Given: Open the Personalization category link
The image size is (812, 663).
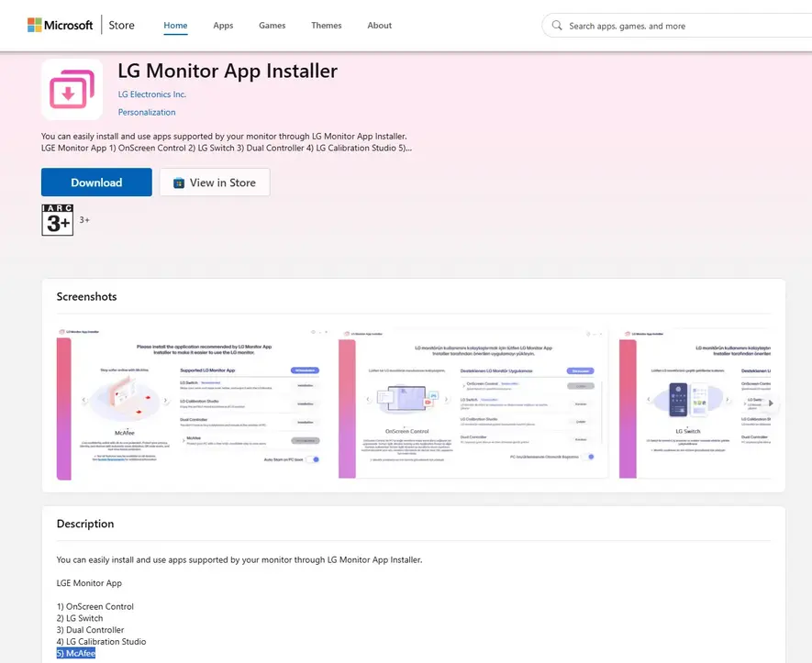Looking at the screenshot, I should (x=147, y=112).
